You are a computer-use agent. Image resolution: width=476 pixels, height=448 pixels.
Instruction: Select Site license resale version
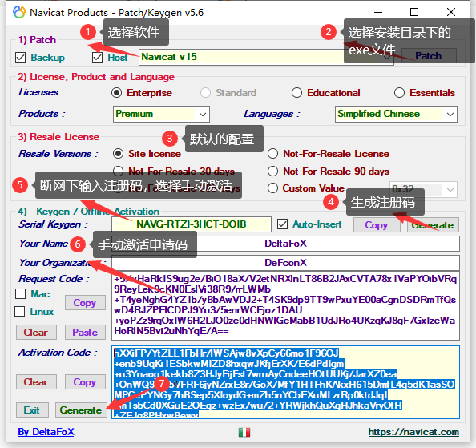pos(118,154)
